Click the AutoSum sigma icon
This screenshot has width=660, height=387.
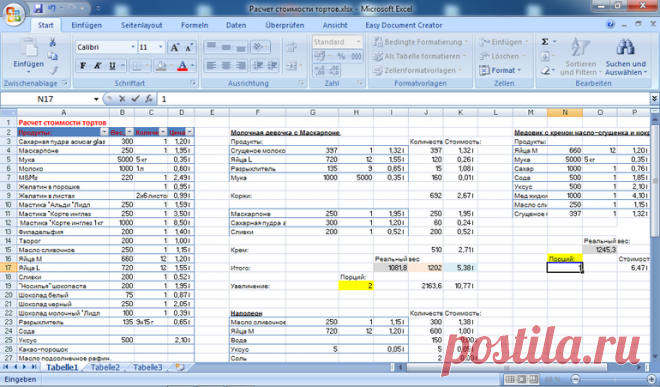click(x=545, y=42)
